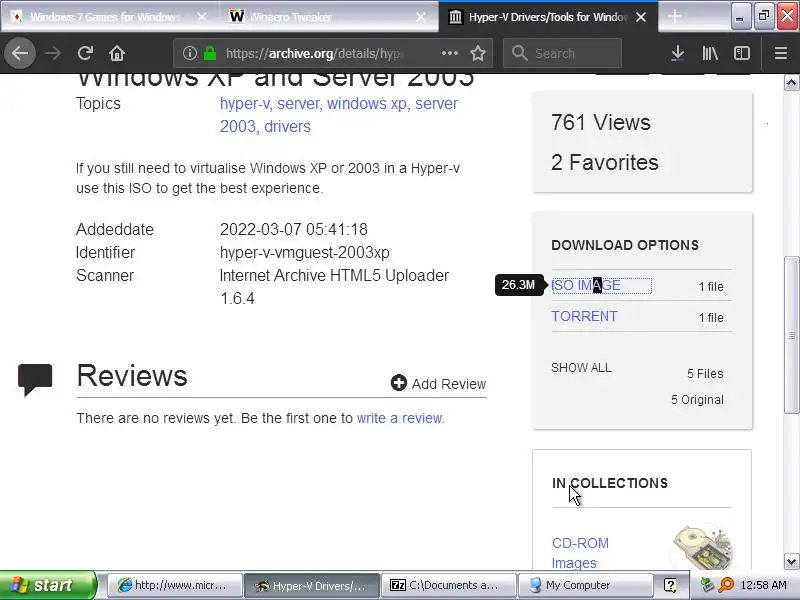Click the Add Review plus icon
This screenshot has width=800, height=600.
[398, 383]
